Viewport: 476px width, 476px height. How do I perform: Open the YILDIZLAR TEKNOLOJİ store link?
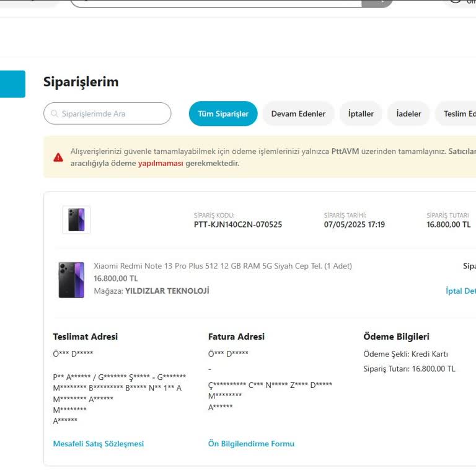tap(167, 291)
